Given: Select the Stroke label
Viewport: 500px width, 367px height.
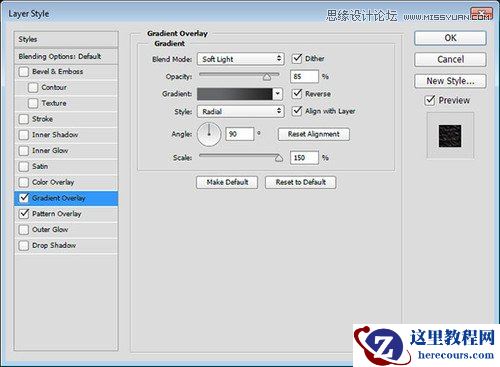Looking at the screenshot, I should tap(42, 119).
